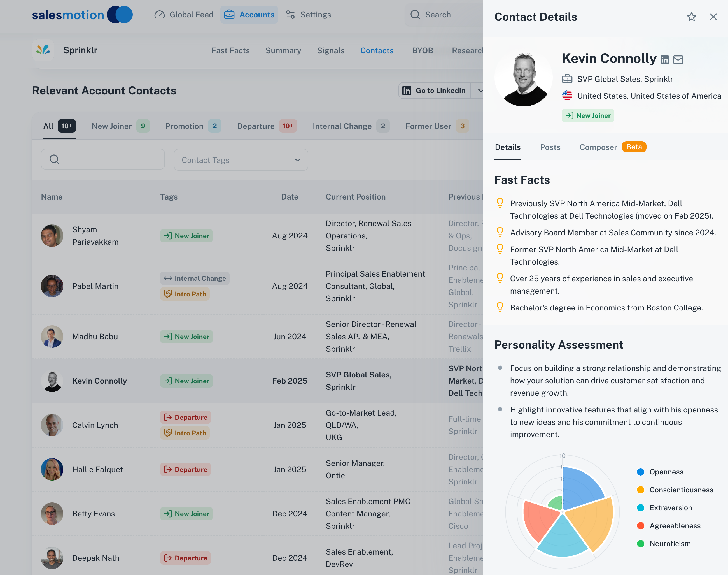This screenshot has height=575, width=728.
Task: Open the BYOB account tab
Action: [423, 50]
